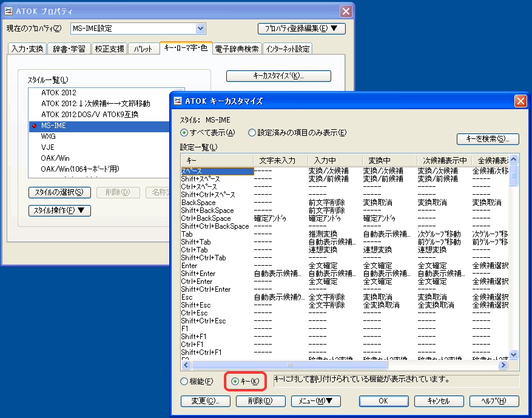The image size is (532, 418).
Task: Close ATOK キーカスタマイズ dialog
Action: pyautogui.click(x=520, y=101)
